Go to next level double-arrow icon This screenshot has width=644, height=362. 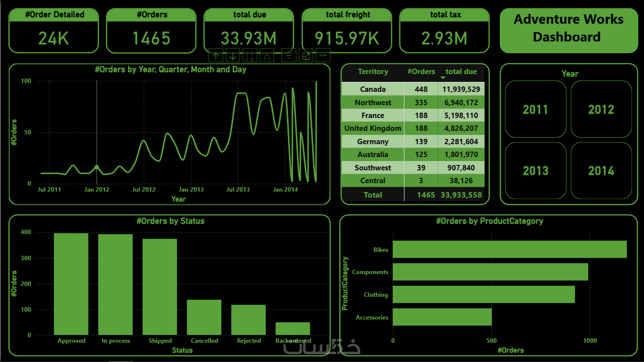249,55
